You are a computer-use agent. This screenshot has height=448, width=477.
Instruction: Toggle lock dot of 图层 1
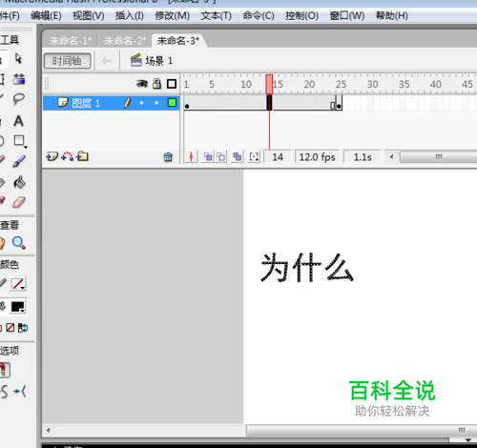tap(156, 103)
